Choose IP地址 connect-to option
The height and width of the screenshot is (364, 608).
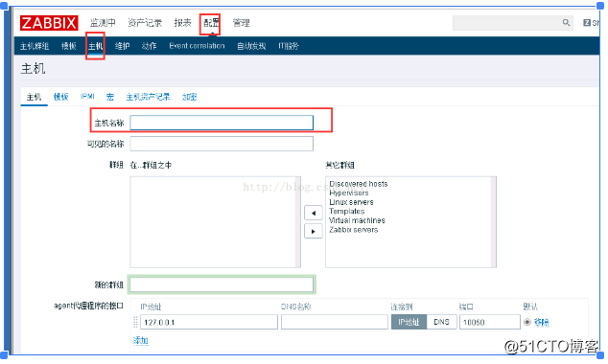[409, 322]
